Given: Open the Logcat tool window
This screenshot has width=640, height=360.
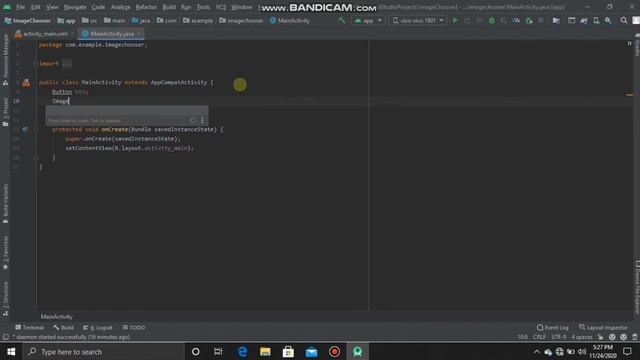Looking at the screenshot, I should 98,327.
